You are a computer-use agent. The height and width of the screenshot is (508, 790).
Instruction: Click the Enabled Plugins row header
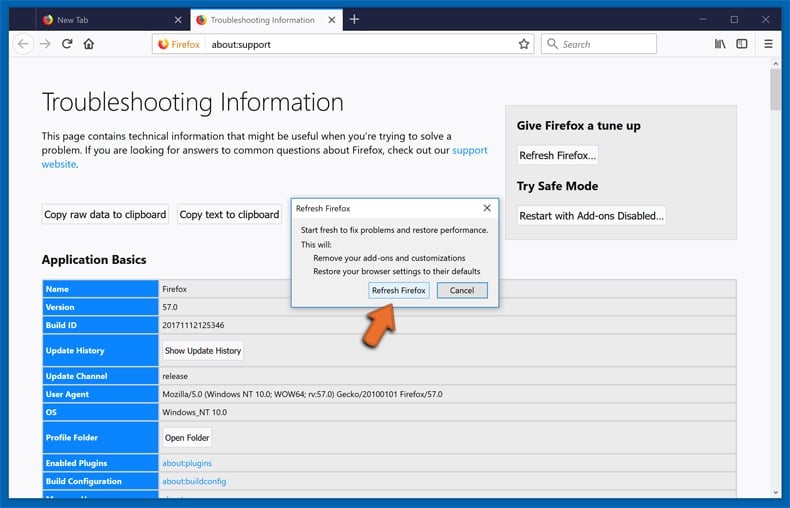(100, 463)
